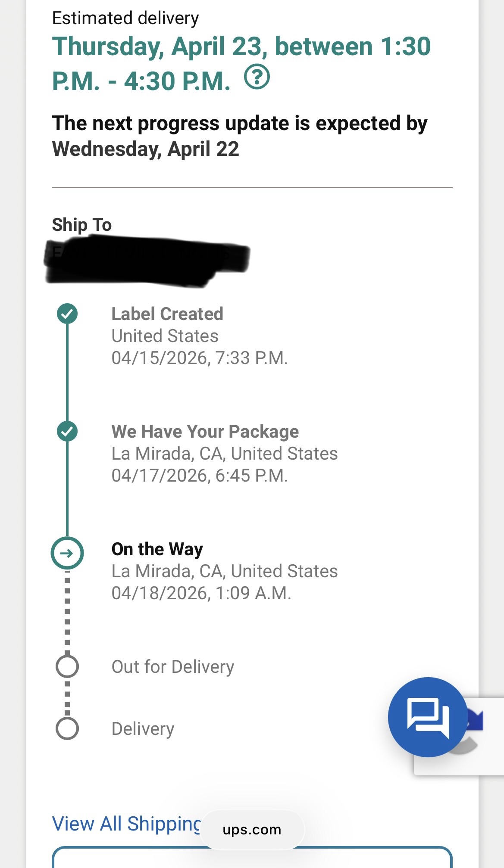Viewport: 504px width, 868px height.
Task: Click the On the Way arrow icon
Action: point(67,553)
